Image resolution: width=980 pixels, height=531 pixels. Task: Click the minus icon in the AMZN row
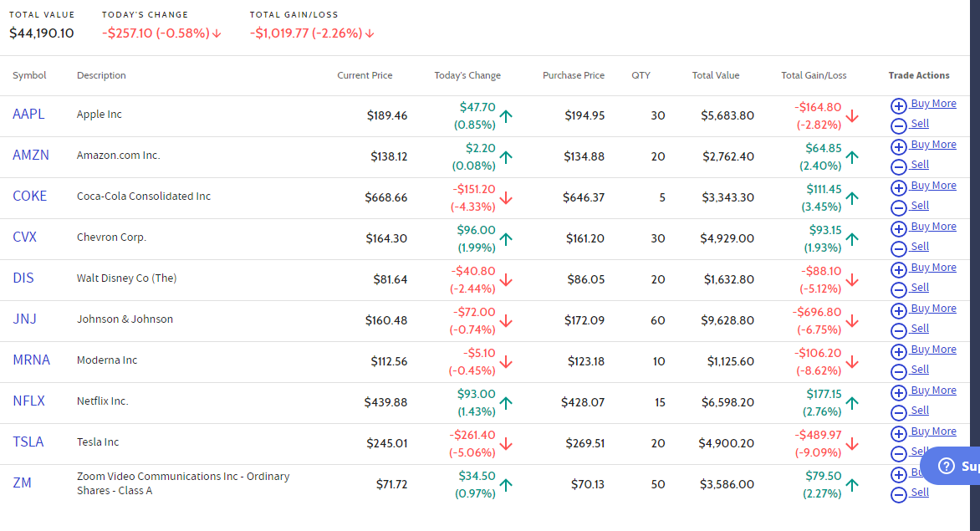pos(898,166)
